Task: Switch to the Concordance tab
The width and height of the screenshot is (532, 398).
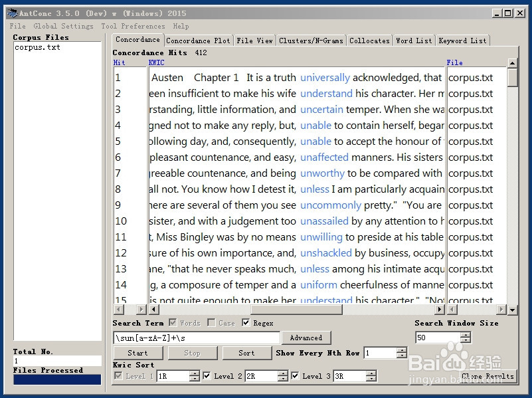Action: (x=137, y=40)
